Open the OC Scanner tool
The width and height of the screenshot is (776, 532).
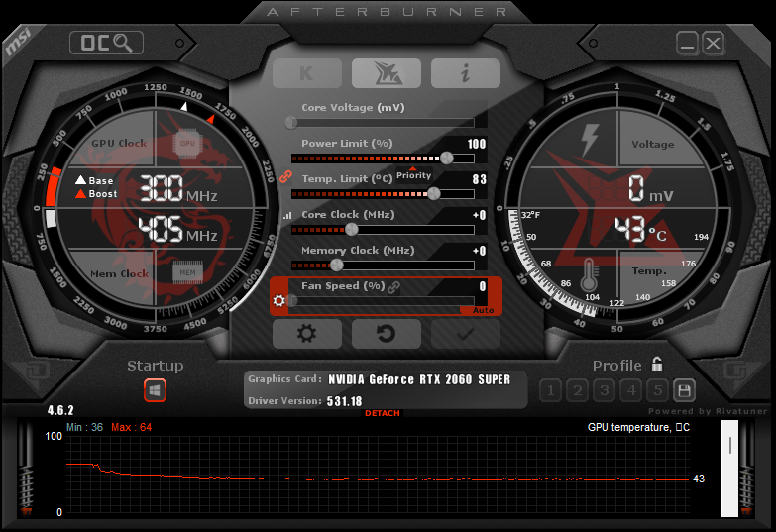point(106,43)
